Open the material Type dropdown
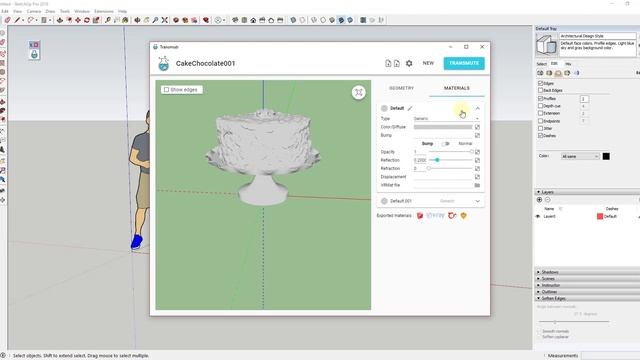 (x=446, y=118)
